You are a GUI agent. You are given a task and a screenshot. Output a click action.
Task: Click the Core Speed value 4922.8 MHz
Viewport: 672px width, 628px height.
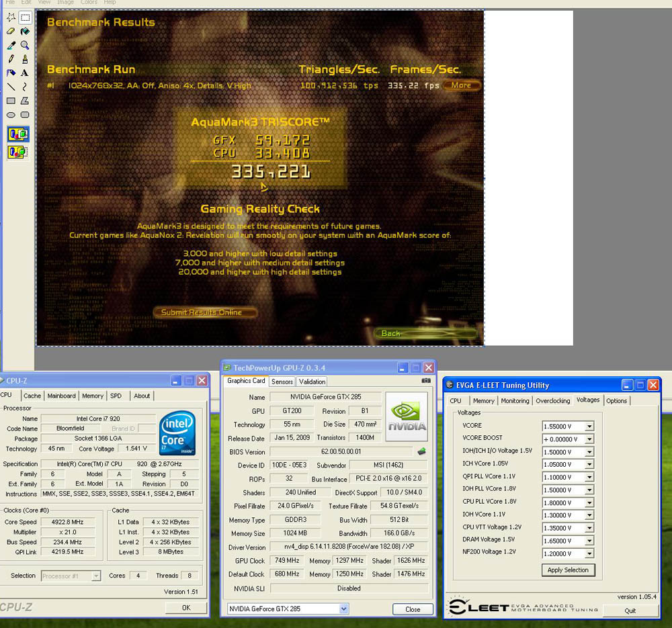click(68, 522)
